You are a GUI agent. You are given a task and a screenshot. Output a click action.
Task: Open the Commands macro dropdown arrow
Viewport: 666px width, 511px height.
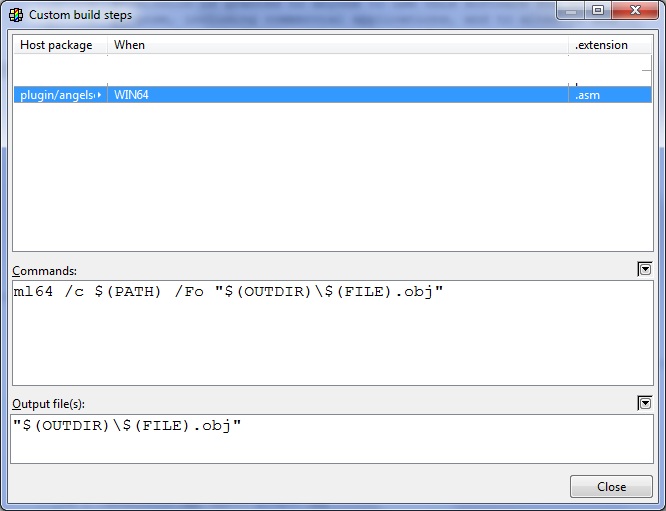[645, 269]
